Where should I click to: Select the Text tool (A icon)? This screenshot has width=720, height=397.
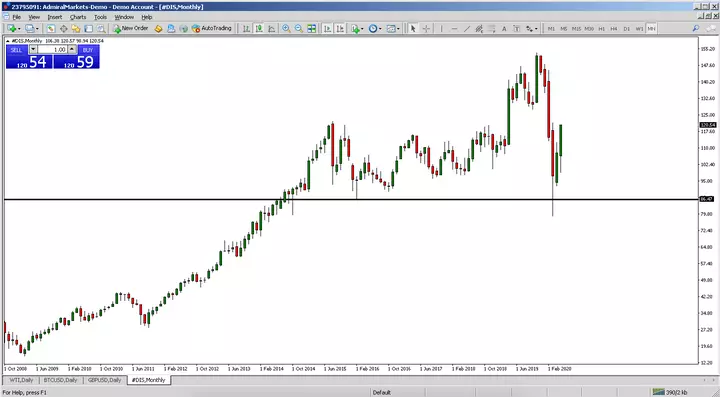(504, 28)
